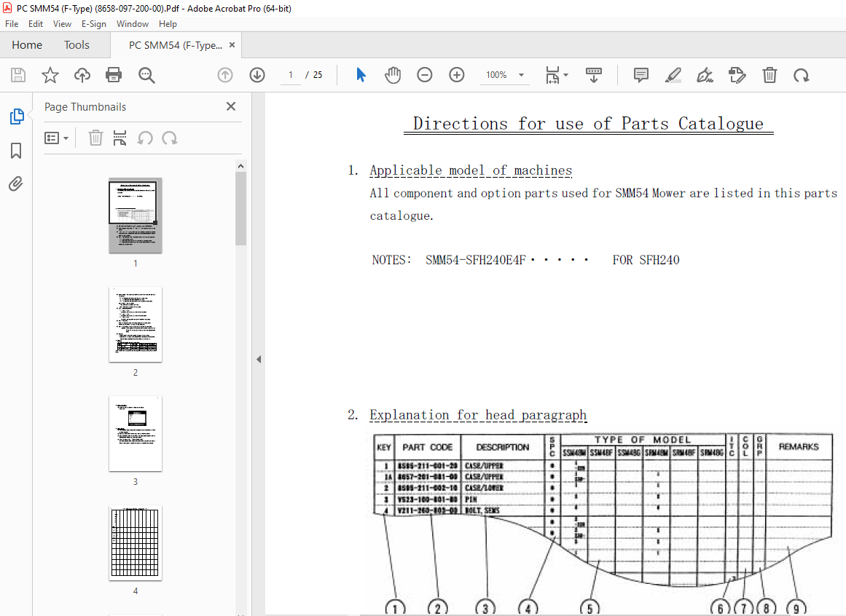Open the Find text magnifier tool
Image resolution: width=846 pixels, height=616 pixels.
pyautogui.click(x=146, y=75)
